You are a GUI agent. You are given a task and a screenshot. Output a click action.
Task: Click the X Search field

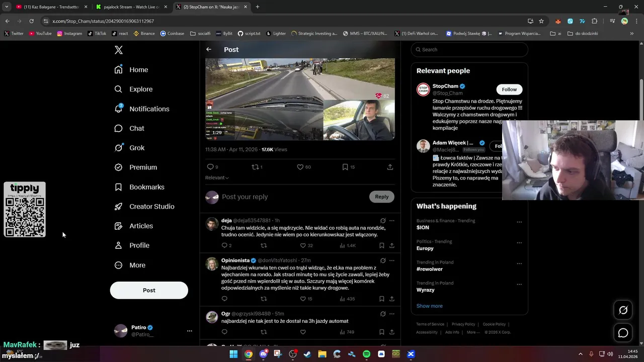(469, 49)
